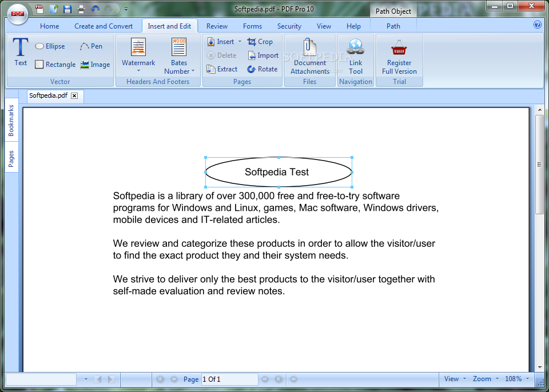Click the search next result arrow
Viewport: 549px width, 392px height.
click(x=111, y=379)
